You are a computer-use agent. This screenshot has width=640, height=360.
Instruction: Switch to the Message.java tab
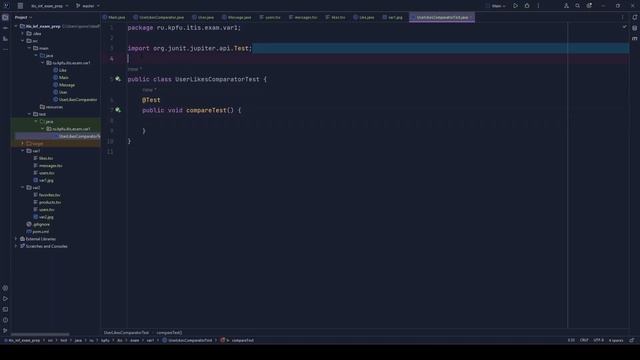237,17
